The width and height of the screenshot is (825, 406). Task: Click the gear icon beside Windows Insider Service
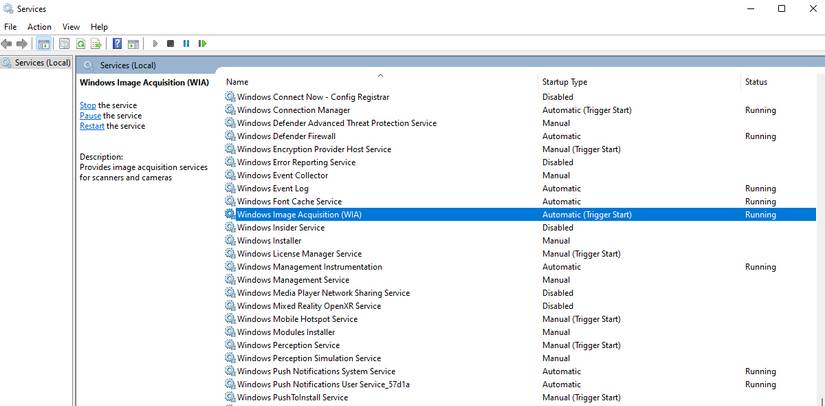(x=230, y=228)
